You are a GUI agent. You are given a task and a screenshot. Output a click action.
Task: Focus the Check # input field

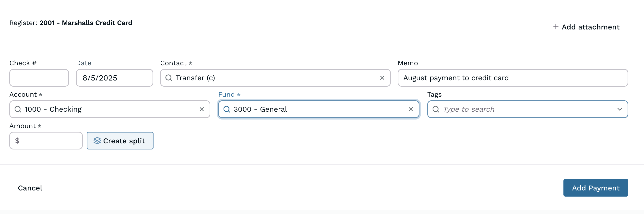point(39,78)
